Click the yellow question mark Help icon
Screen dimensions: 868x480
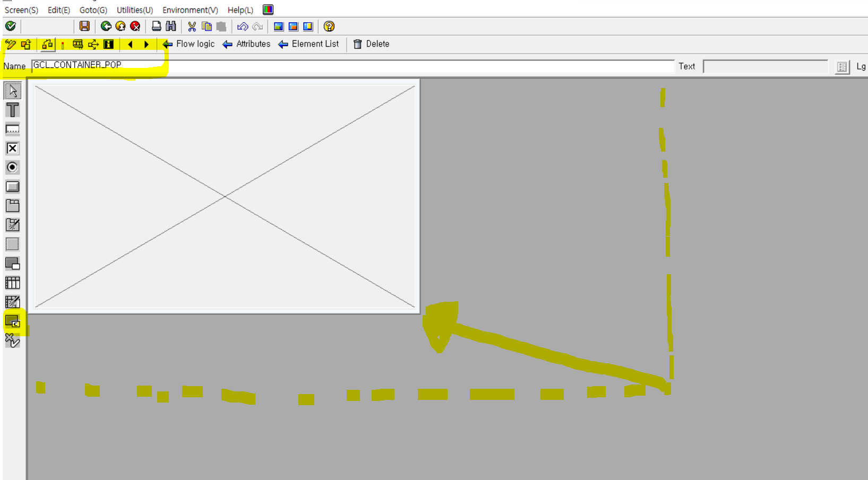(x=329, y=26)
